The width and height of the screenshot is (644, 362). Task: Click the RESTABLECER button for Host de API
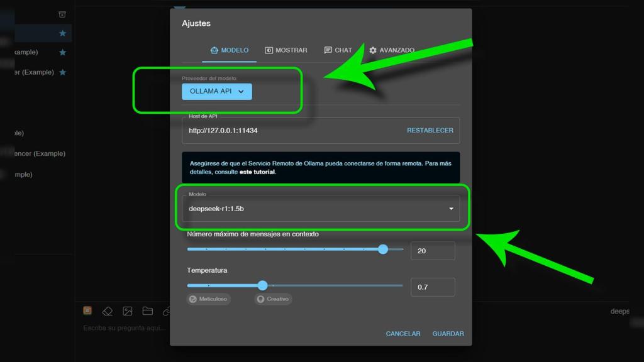click(x=430, y=130)
